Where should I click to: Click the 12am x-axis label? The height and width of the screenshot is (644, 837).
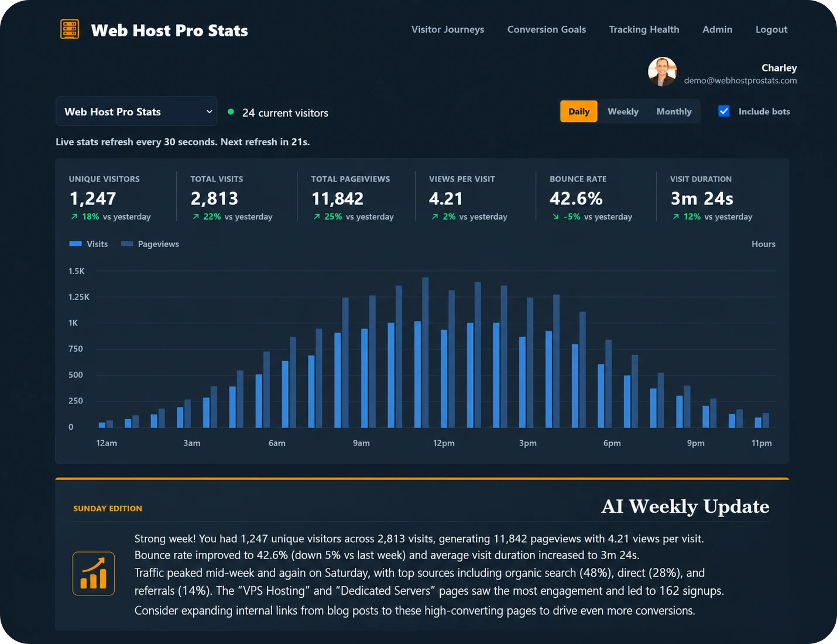(107, 443)
